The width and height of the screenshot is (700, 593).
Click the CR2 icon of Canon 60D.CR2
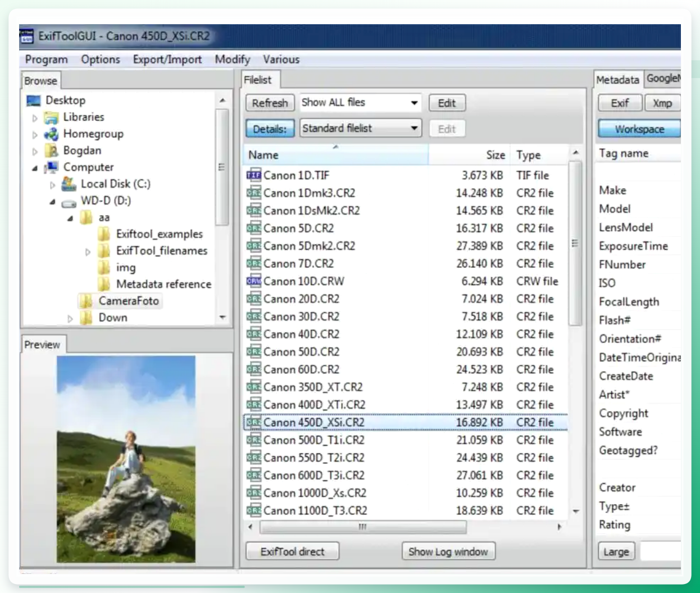coord(254,369)
